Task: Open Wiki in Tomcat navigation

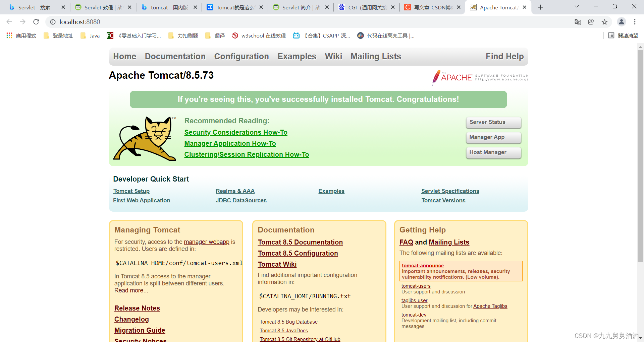Action: 333,56
